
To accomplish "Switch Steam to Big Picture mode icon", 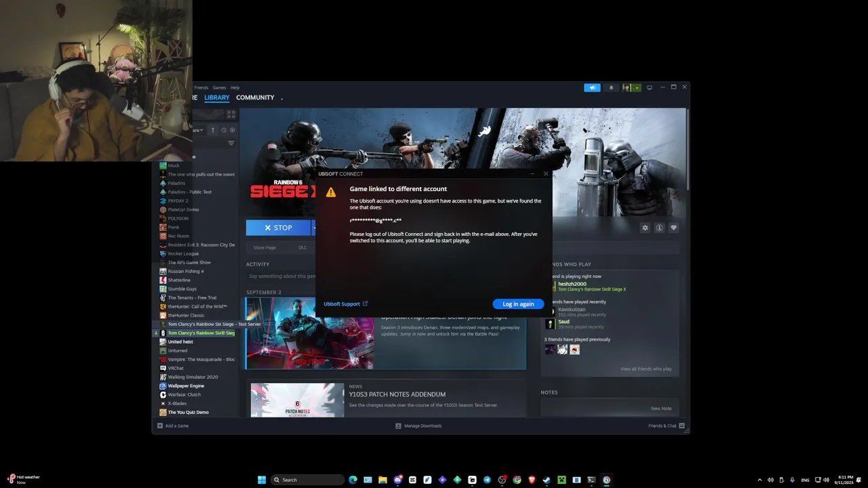I will pos(650,87).
